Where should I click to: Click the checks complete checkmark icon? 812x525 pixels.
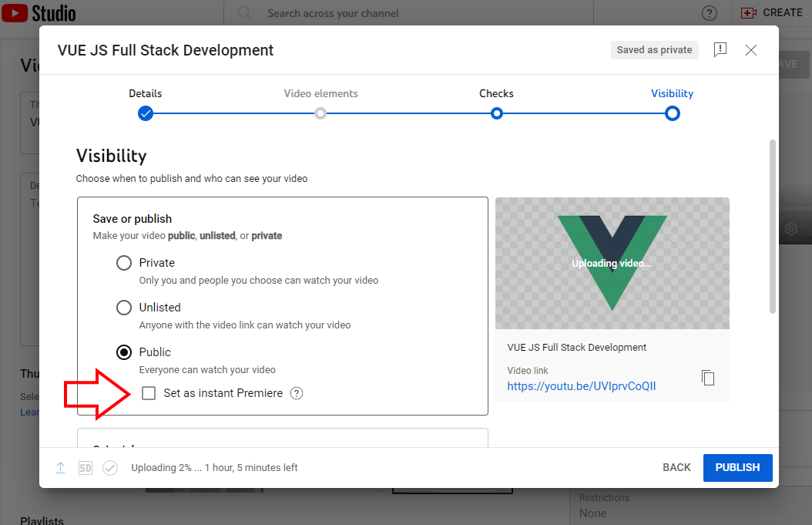click(110, 468)
